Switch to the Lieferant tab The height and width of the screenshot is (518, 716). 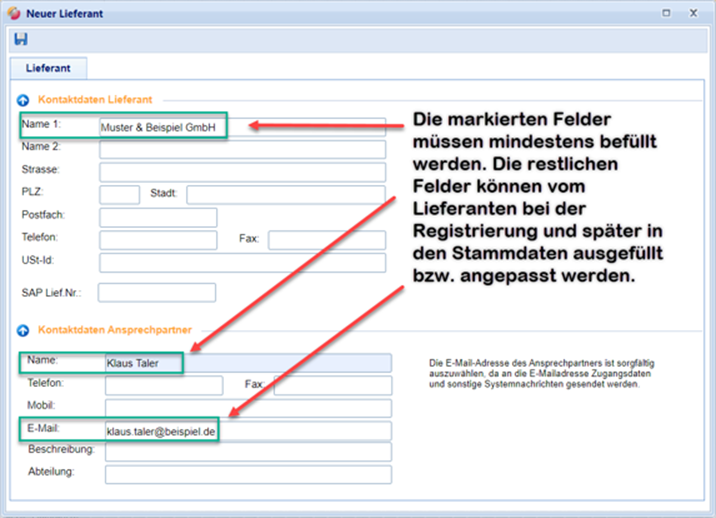48,68
